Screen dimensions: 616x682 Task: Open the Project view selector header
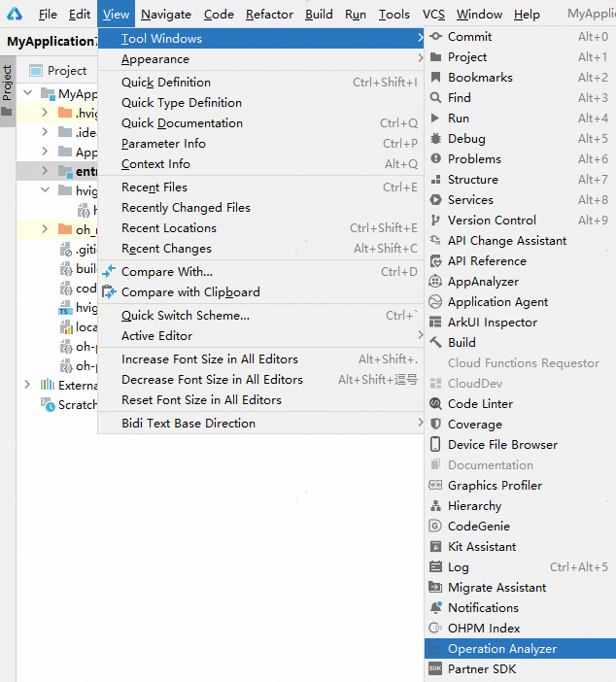[x=67, y=70]
